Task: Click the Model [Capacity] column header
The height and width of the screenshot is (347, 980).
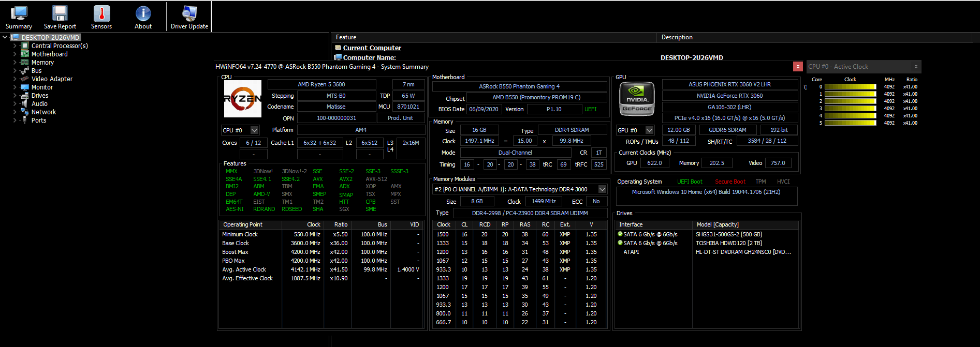Action: click(x=745, y=224)
